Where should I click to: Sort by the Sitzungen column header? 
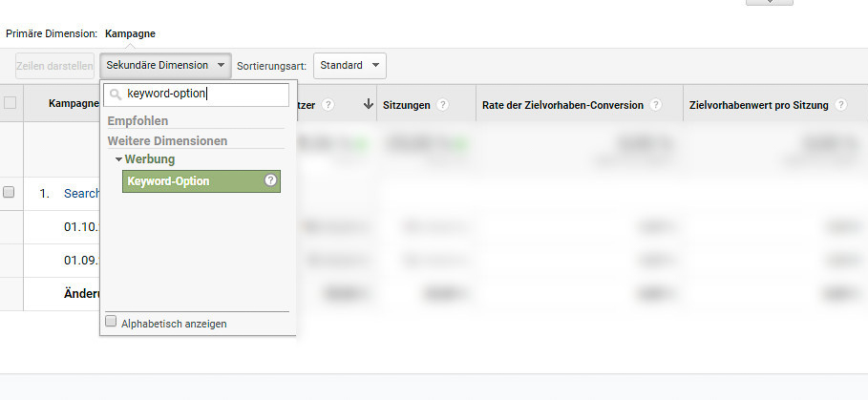coord(405,105)
